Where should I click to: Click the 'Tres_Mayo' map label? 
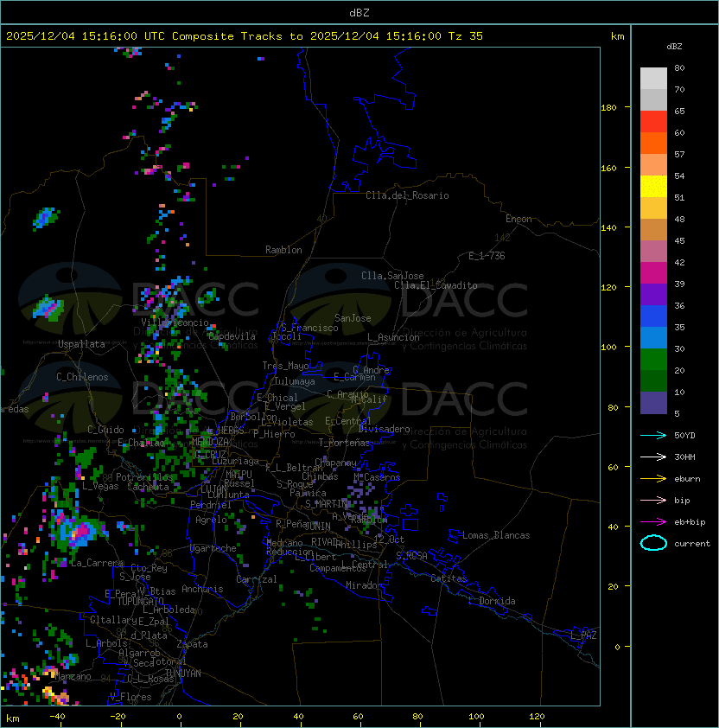click(x=285, y=366)
